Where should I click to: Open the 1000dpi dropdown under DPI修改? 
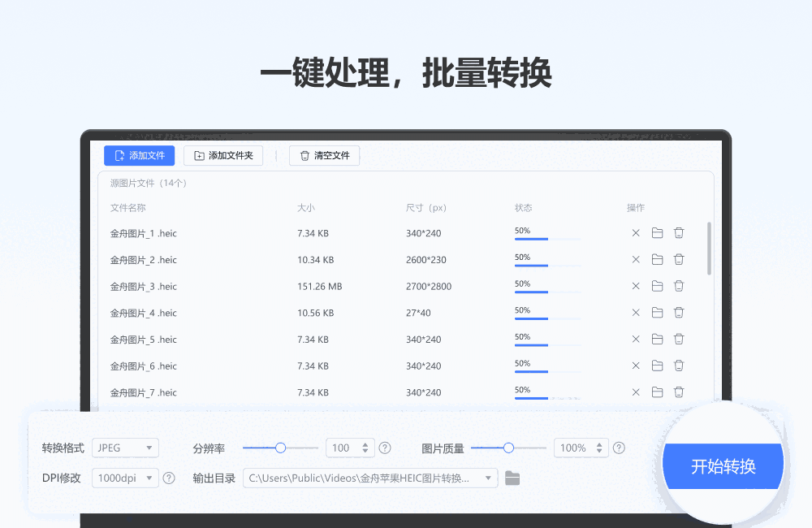pos(124,478)
